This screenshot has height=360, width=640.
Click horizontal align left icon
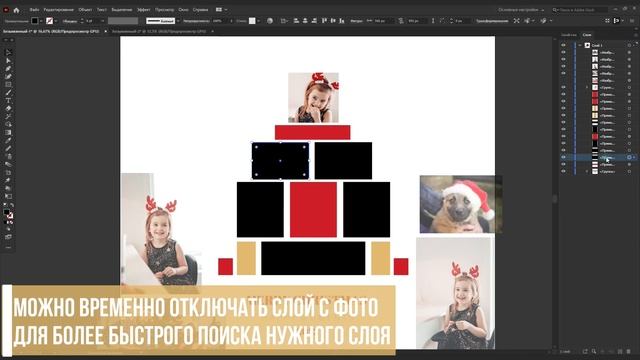[296, 21]
